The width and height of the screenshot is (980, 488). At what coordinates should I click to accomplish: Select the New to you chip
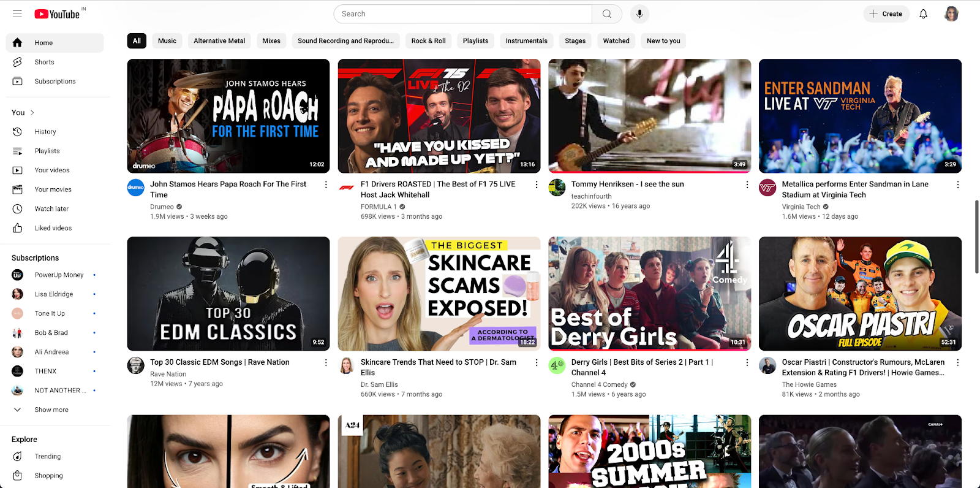(x=663, y=41)
